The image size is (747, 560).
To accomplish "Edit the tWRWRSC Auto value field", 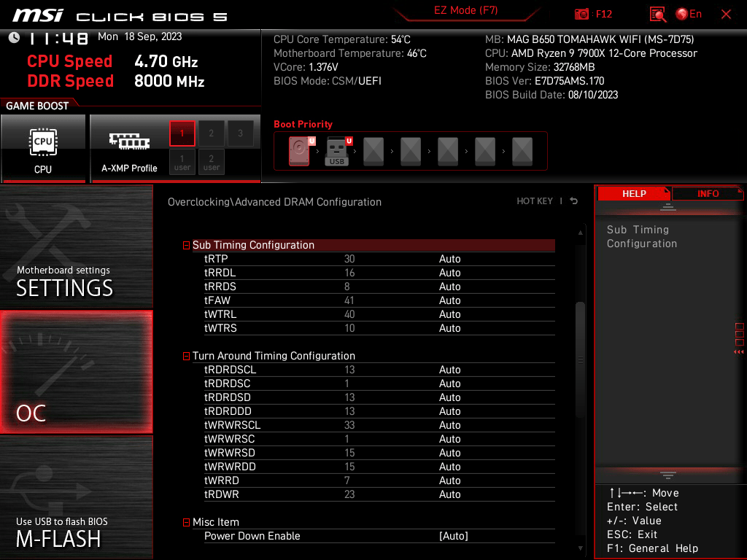I will click(449, 439).
